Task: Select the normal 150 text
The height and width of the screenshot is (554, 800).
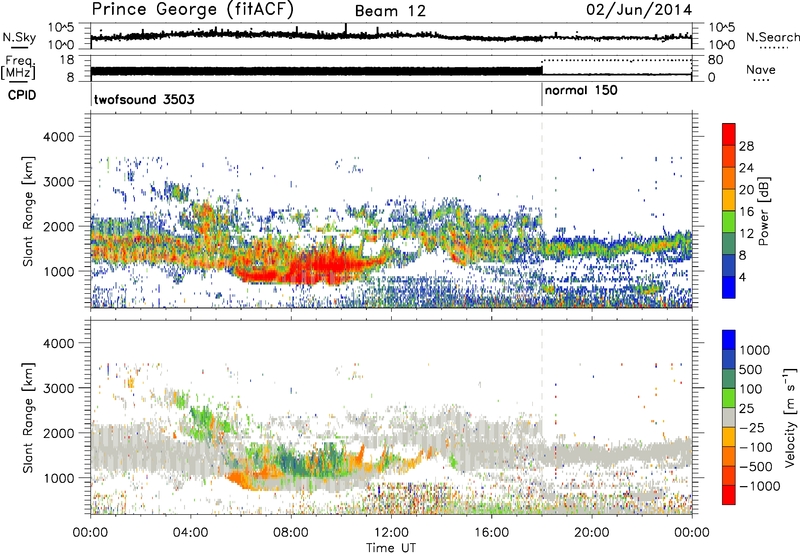Action: 581,91
